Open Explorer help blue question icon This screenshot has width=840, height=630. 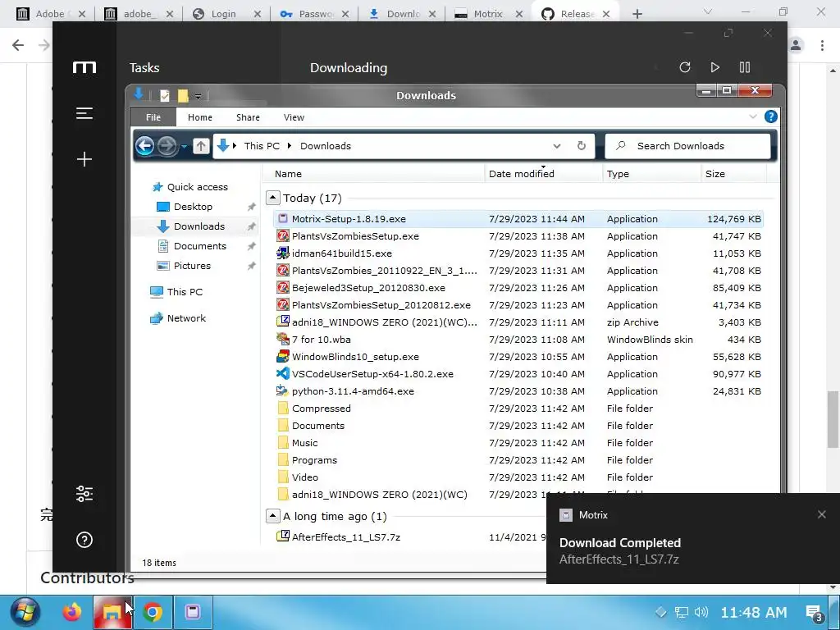coord(770,116)
